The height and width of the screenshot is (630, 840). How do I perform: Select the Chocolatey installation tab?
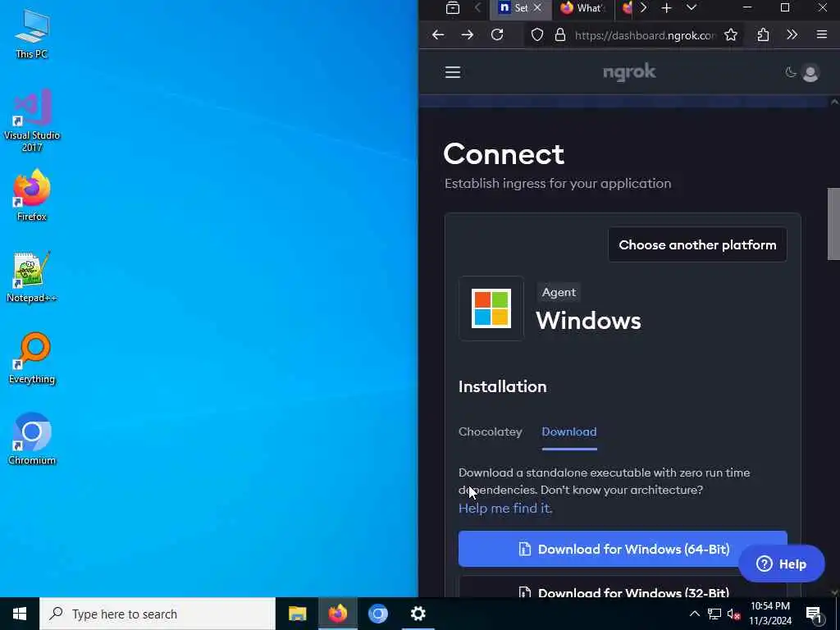pyautogui.click(x=491, y=431)
